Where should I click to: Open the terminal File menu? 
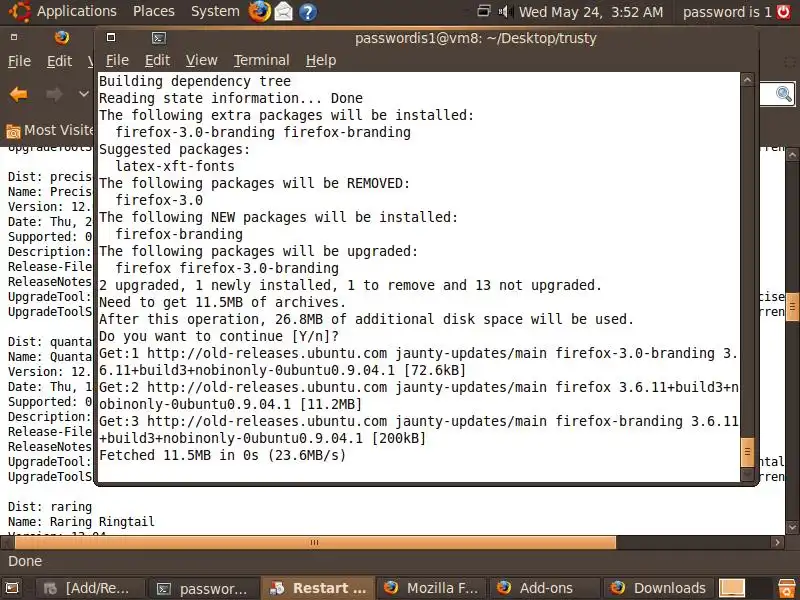(117, 60)
